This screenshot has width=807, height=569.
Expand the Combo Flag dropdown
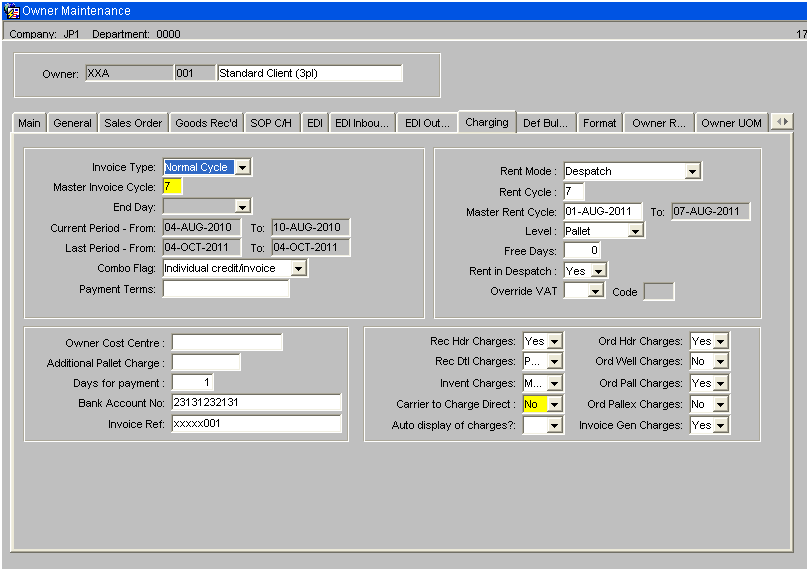click(x=299, y=268)
